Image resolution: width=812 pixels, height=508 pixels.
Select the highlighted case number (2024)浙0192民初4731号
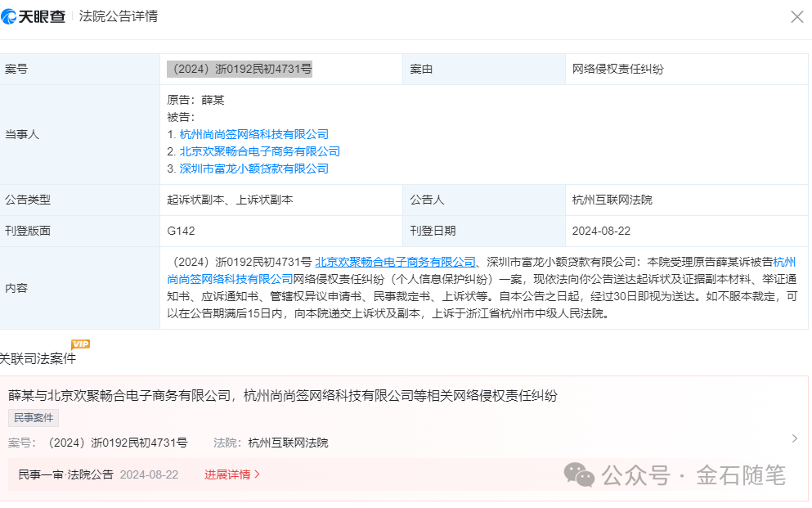240,69
